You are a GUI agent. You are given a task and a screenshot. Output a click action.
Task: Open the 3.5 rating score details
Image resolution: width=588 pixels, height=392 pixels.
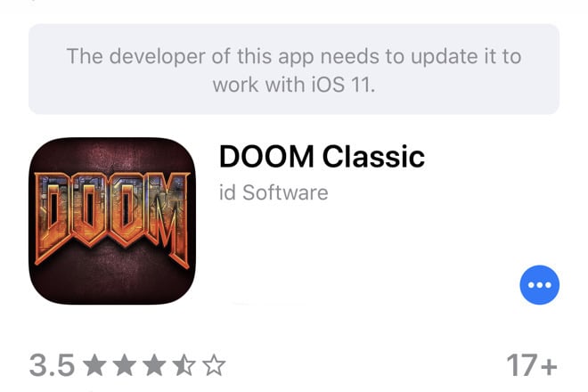coord(53,365)
